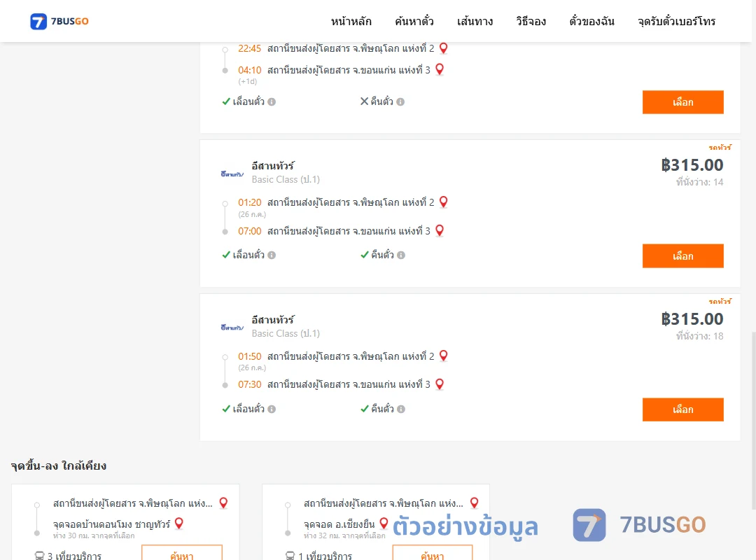Open the เส้นทาง menu item
The height and width of the screenshot is (560, 756).
[475, 21]
